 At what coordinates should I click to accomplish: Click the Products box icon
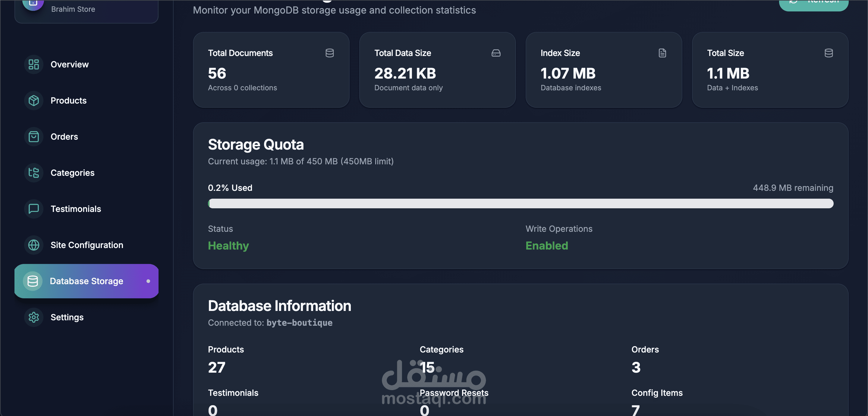[x=34, y=100]
